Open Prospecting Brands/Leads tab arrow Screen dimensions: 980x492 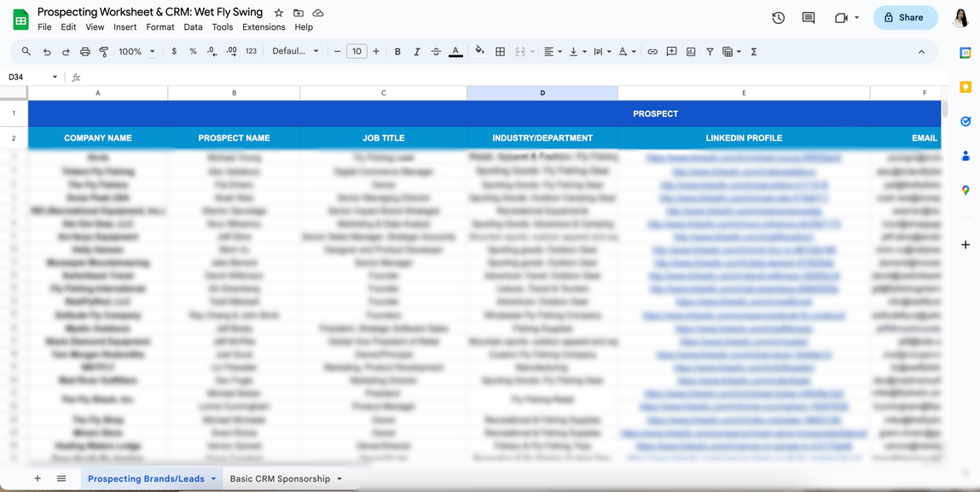point(213,479)
